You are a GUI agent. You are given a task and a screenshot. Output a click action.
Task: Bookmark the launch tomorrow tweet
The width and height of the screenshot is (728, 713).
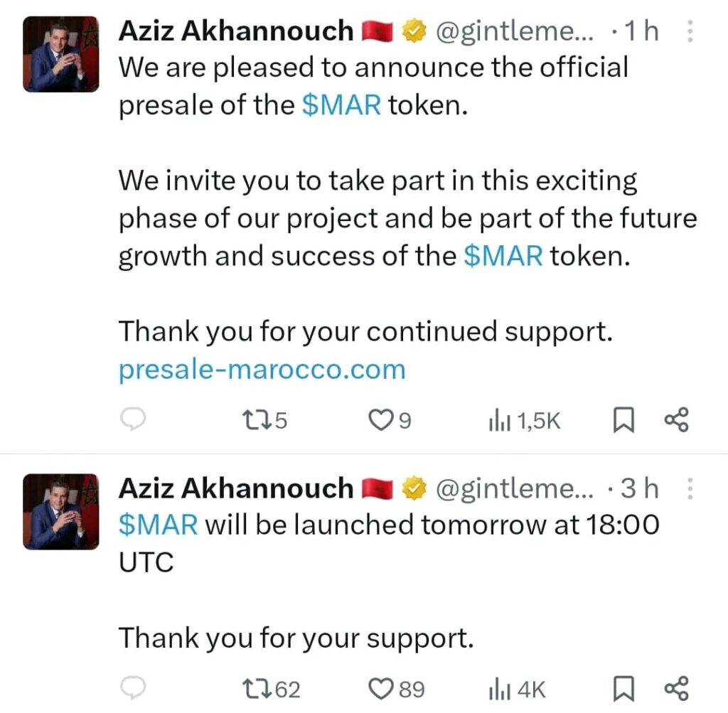click(x=623, y=688)
